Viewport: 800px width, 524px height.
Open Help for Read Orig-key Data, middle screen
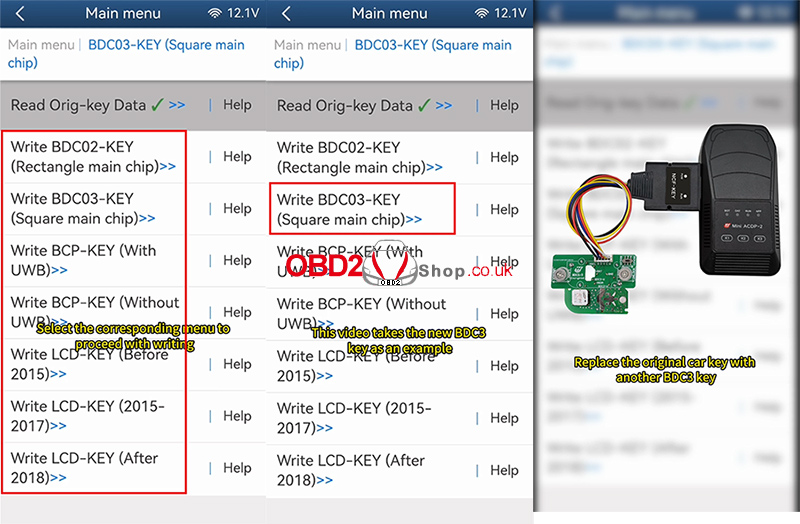504,105
